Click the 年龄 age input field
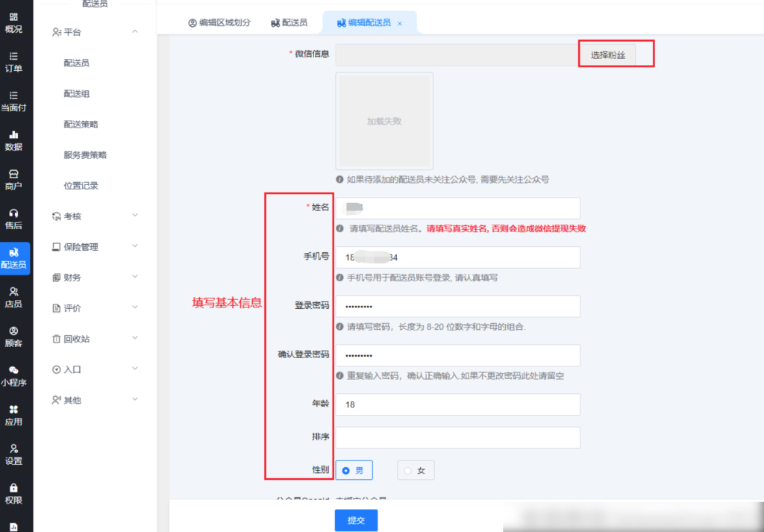764x532 pixels. [457, 404]
